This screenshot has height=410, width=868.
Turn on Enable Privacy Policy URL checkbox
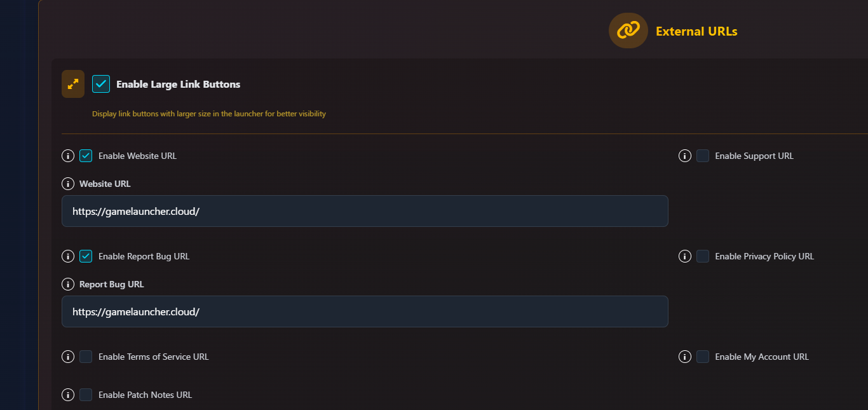703,256
